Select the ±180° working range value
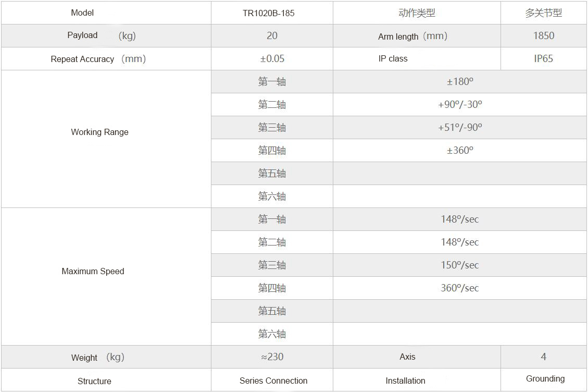Viewport: 588px width, 392px height. point(460,81)
